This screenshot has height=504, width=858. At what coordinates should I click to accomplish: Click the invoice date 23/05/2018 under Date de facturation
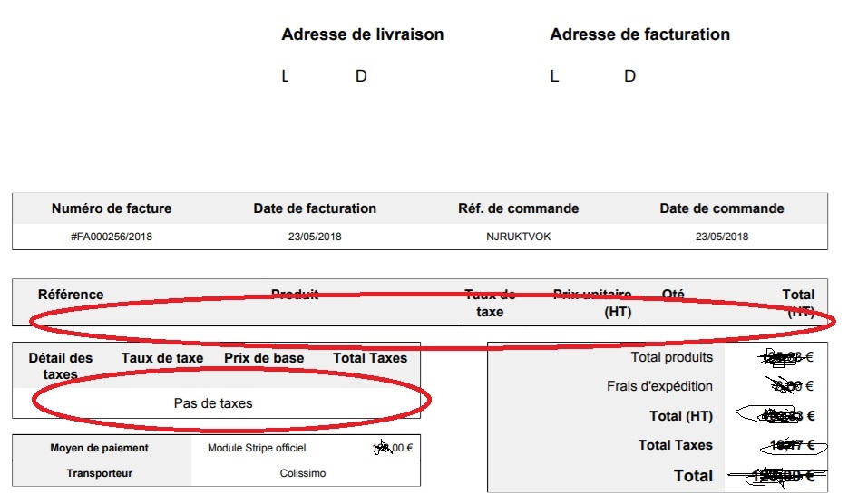click(315, 237)
